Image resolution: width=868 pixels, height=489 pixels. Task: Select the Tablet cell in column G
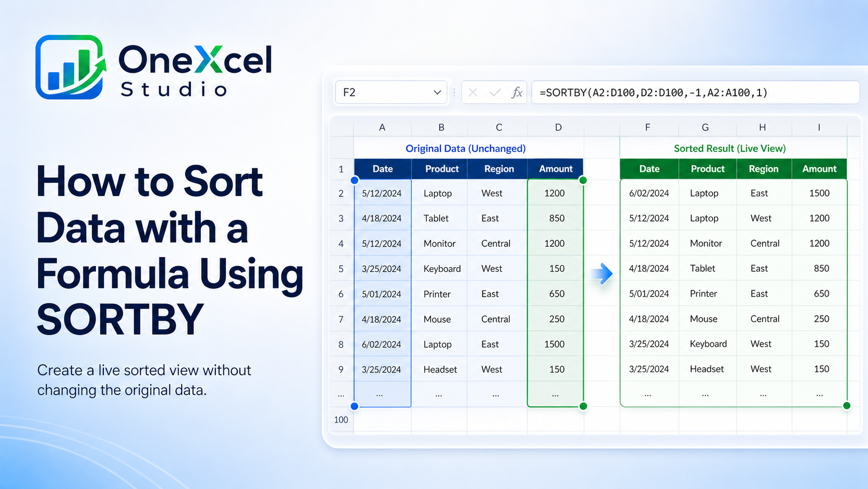click(x=707, y=269)
